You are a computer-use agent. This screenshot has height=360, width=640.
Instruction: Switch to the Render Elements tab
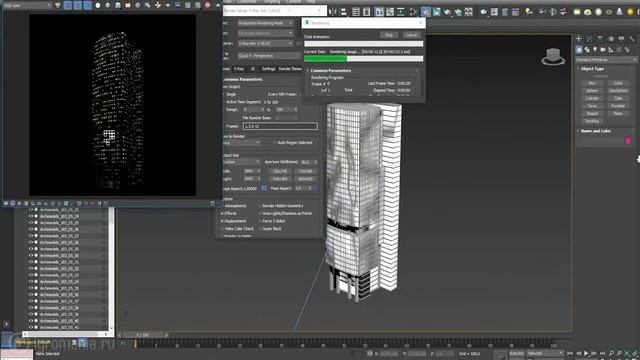point(290,69)
